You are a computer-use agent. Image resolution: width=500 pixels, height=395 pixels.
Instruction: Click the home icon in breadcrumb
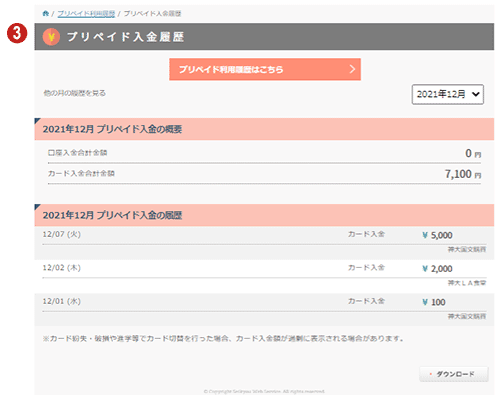pos(46,13)
